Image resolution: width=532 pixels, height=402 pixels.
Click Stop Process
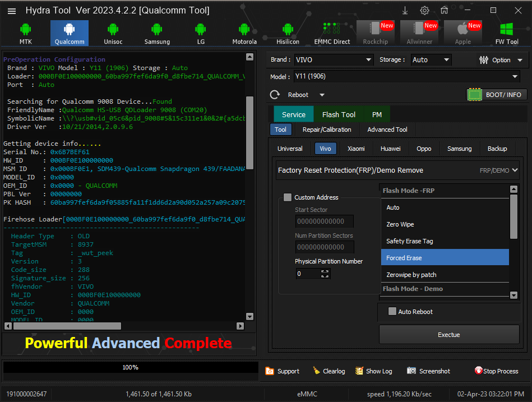point(496,371)
